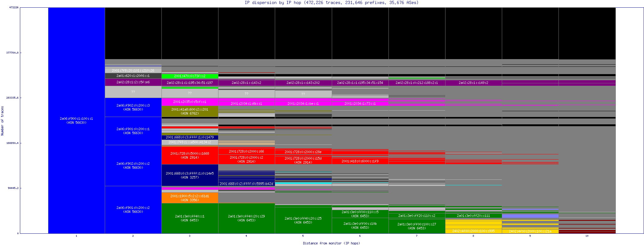Select the red 2001:728:0:5000::1668 block
The width and height of the screenshot is (644, 245).
(x=190, y=155)
